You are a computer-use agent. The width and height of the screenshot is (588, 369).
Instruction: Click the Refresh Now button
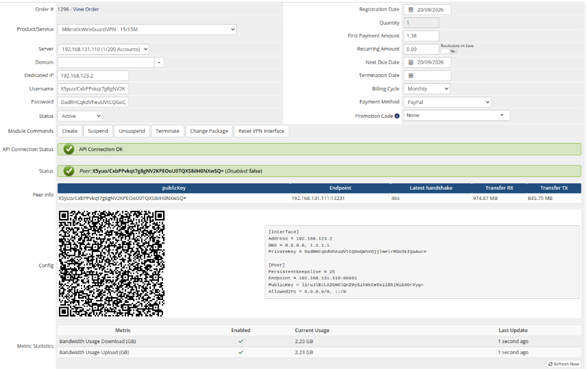pos(564,364)
